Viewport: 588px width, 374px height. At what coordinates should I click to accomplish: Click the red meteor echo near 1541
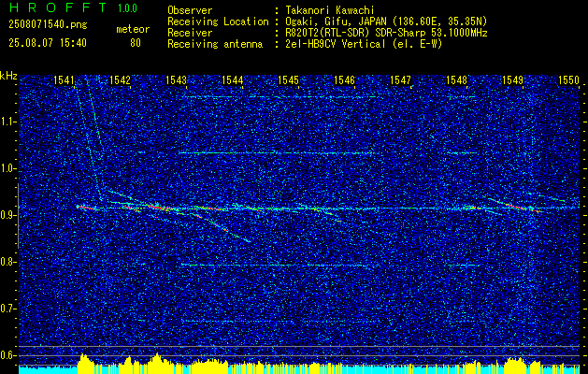tap(85, 207)
